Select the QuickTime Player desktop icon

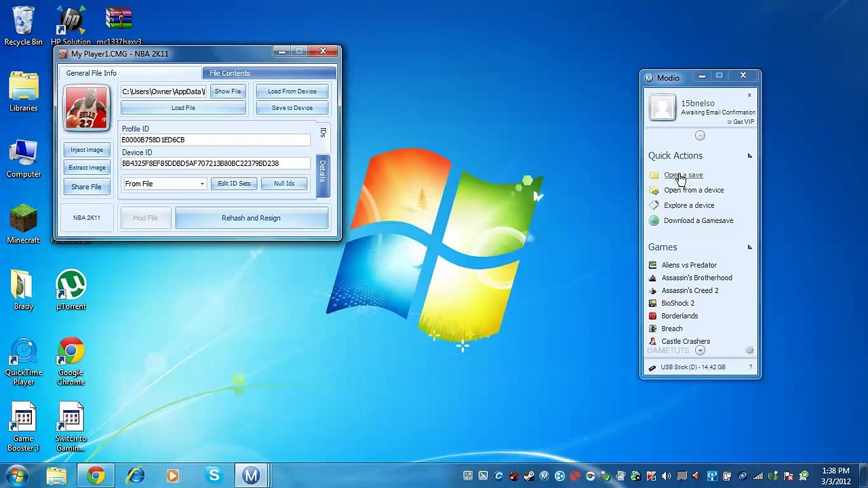coord(23,362)
